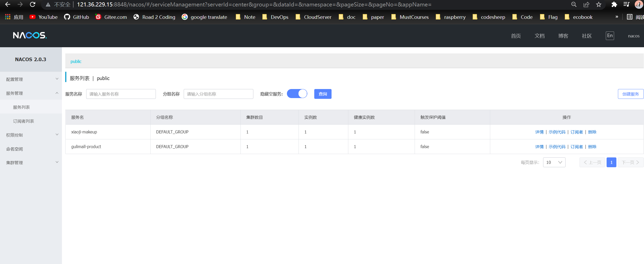Expand 配置管理 sidebar menu
The width and height of the screenshot is (644, 264).
click(x=31, y=79)
